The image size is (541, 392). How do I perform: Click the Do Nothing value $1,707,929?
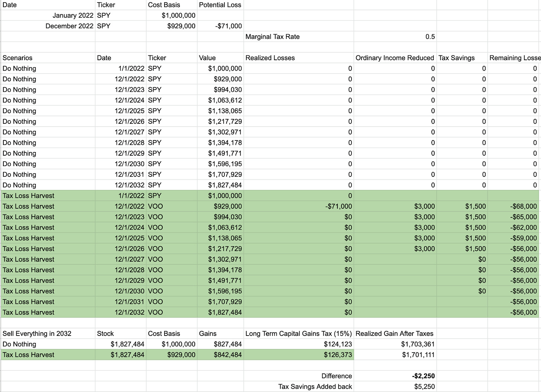pyautogui.click(x=221, y=175)
